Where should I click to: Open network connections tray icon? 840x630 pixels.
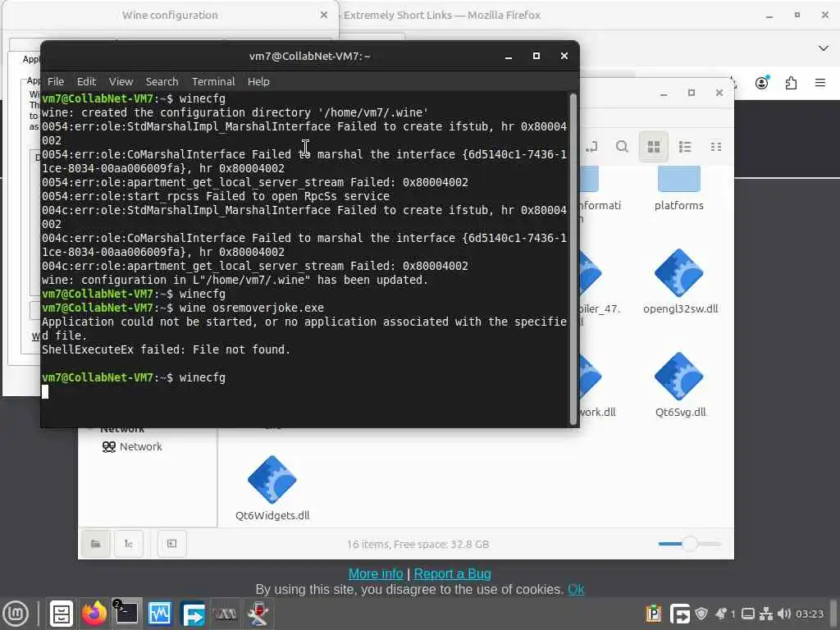click(766, 614)
